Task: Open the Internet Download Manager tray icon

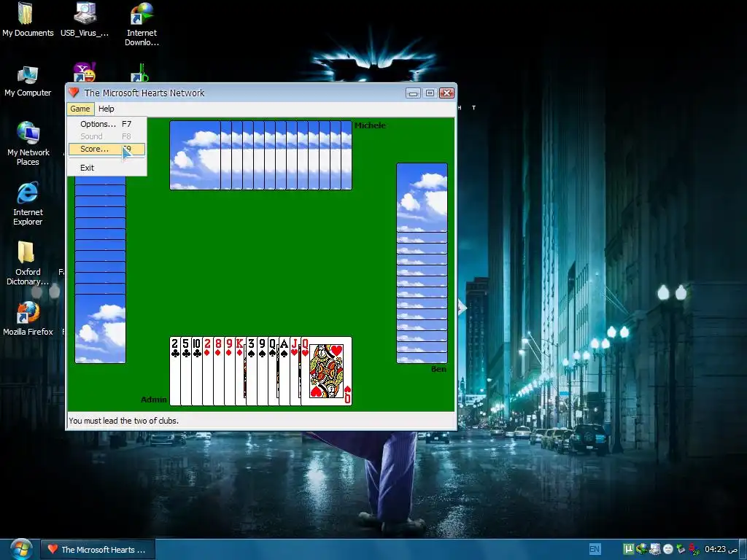Action: tap(642, 549)
